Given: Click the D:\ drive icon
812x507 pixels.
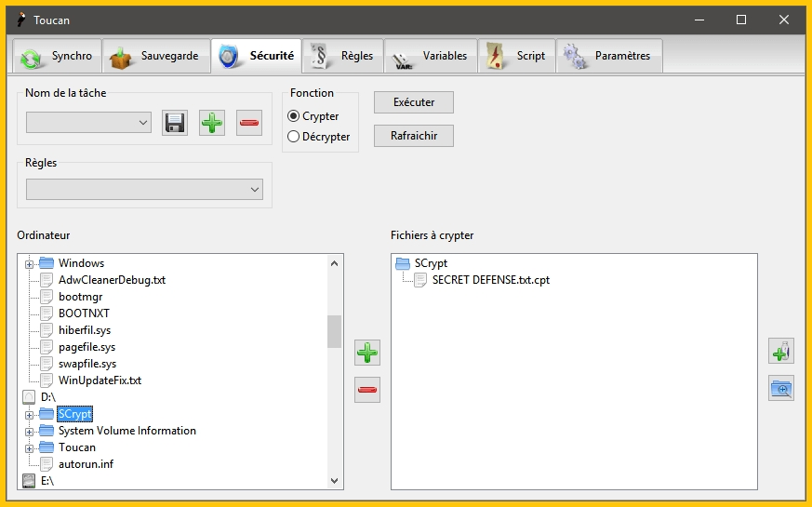Looking at the screenshot, I should pos(29,397).
